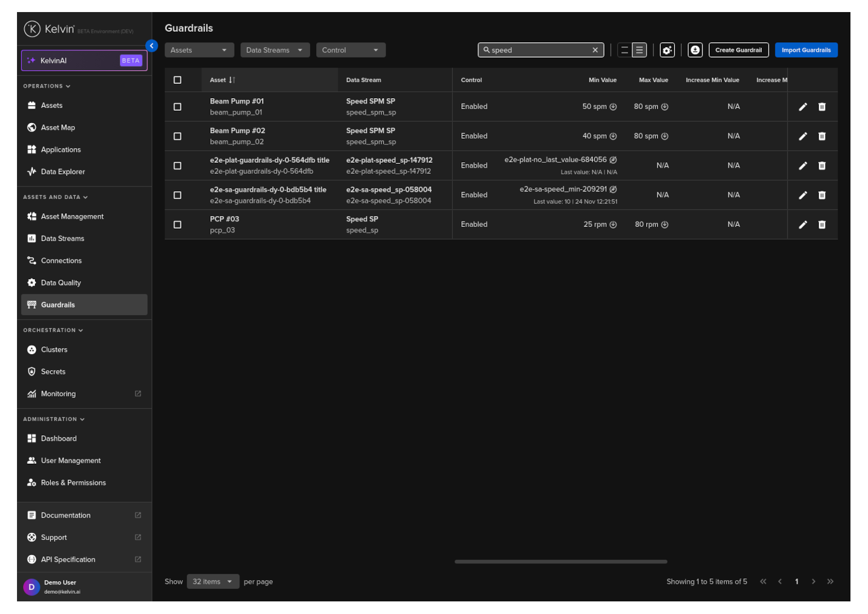Tick the checkbox for PCP #03
Image resolution: width=868 pixels, height=614 pixels.
178,225
